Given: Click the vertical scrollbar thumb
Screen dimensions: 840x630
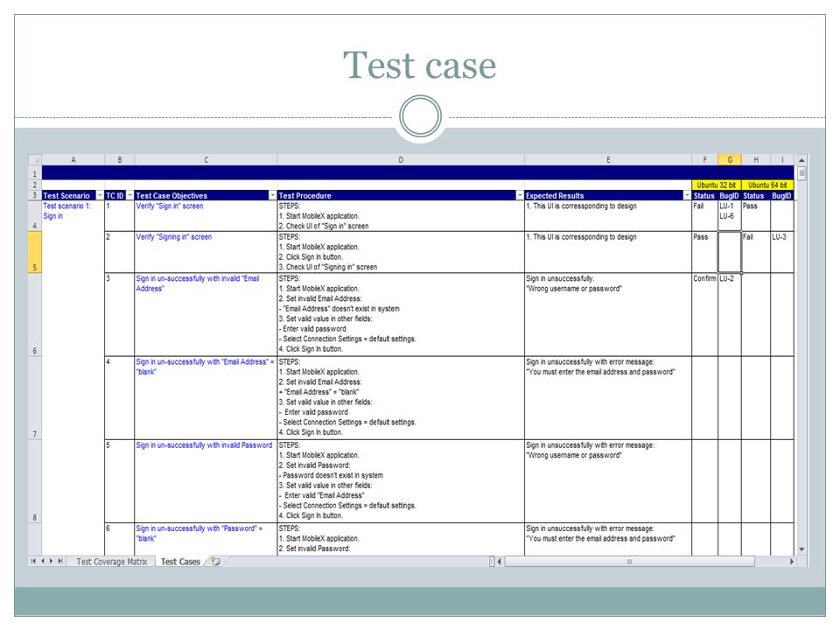Looking at the screenshot, I should pos(801,173).
